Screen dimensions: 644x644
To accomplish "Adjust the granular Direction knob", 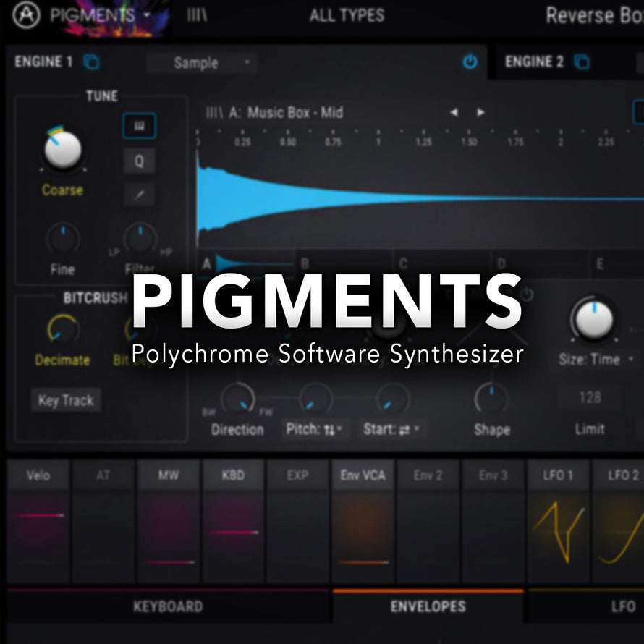I will [238, 399].
